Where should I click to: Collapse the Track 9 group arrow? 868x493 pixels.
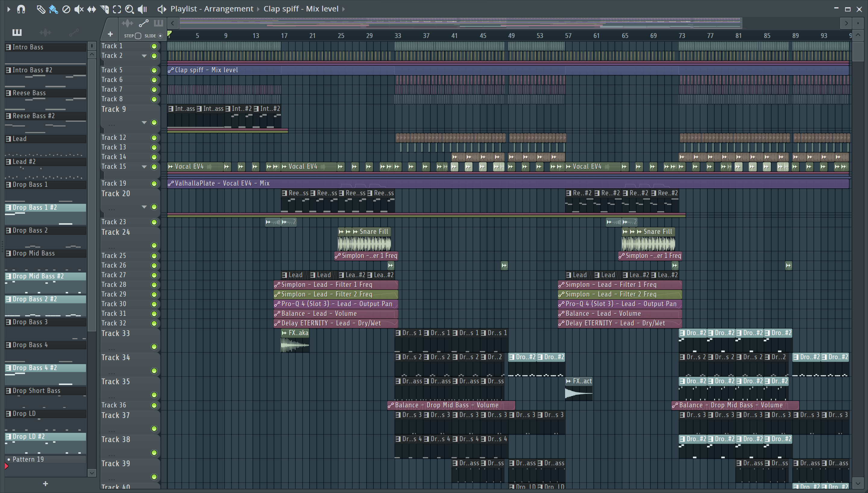144,123
